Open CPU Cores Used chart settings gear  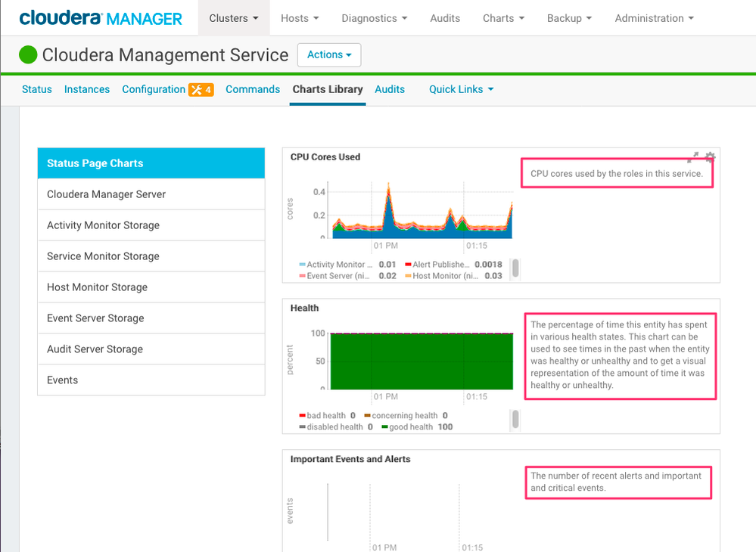(x=710, y=157)
